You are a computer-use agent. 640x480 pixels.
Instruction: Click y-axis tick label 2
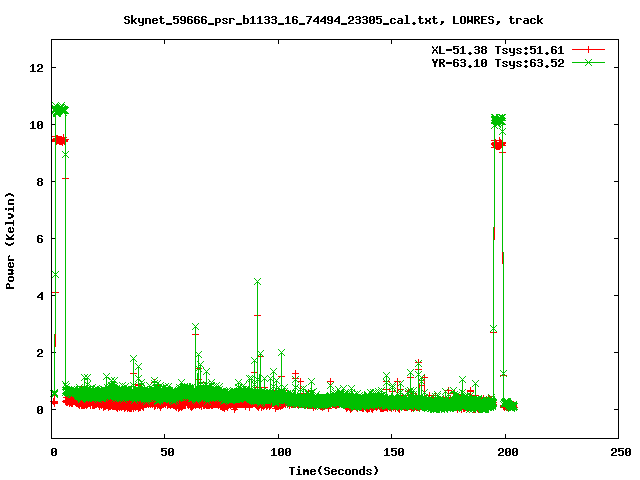point(40,353)
